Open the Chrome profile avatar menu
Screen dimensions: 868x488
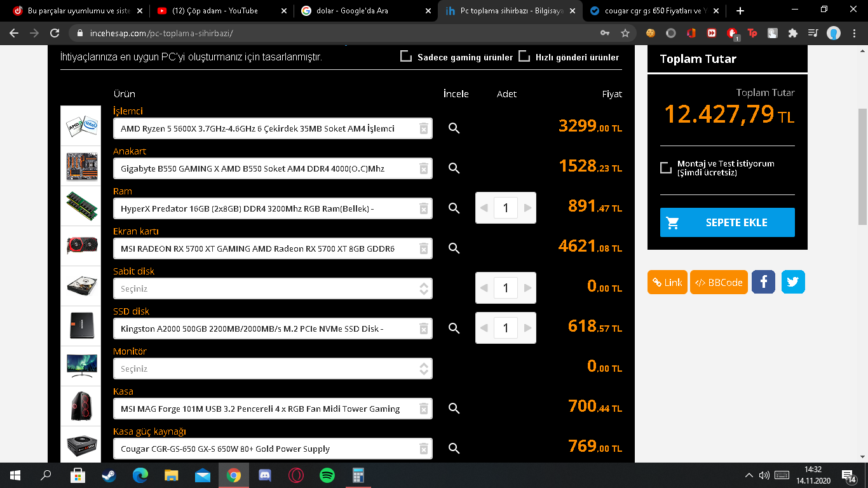834,33
